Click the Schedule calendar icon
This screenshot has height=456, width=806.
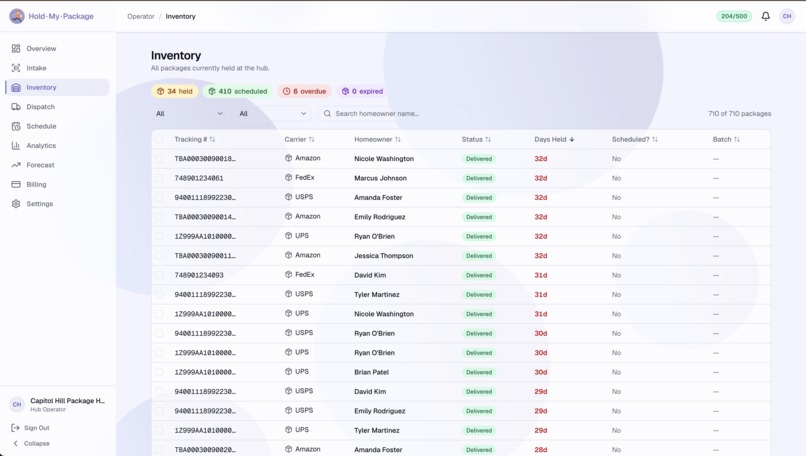16,126
